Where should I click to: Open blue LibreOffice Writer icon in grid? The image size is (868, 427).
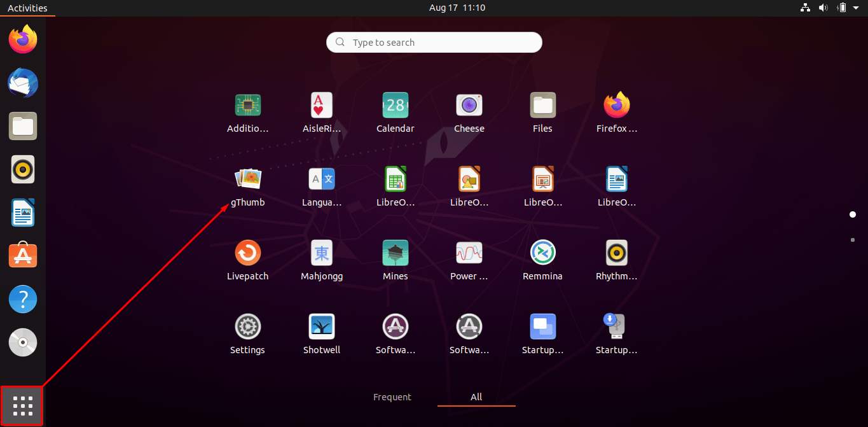[617, 179]
